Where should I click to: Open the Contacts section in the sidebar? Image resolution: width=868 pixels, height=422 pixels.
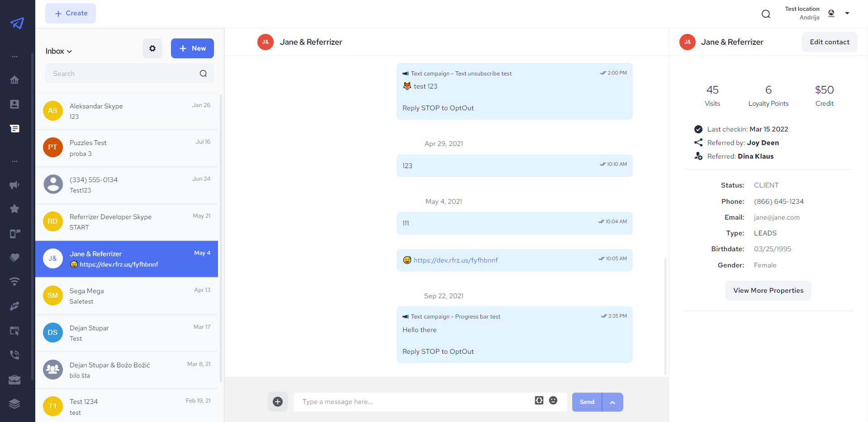(x=14, y=104)
